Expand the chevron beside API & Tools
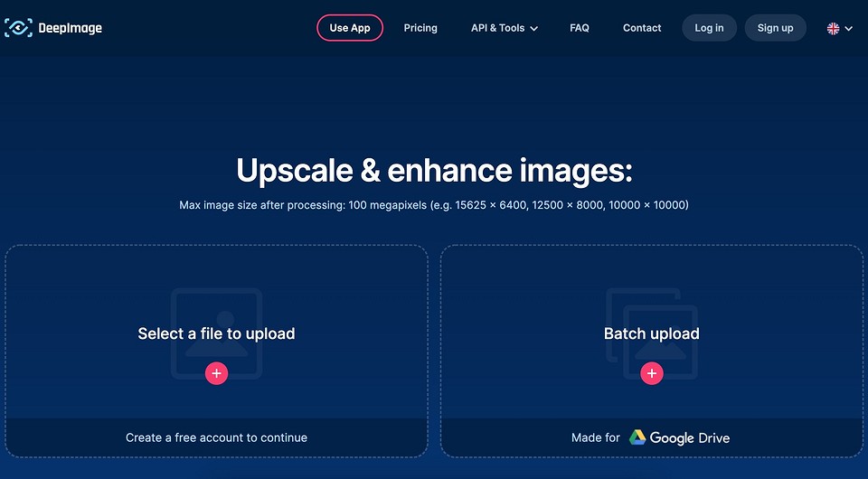 coord(533,29)
